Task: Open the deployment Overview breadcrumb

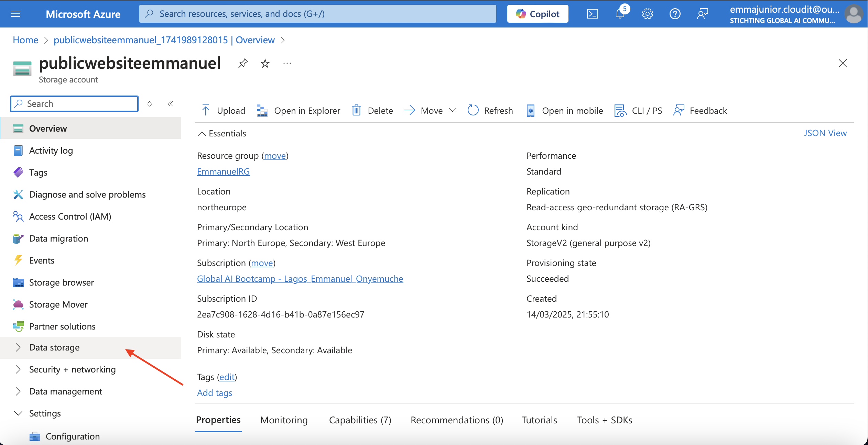Action: (x=164, y=40)
